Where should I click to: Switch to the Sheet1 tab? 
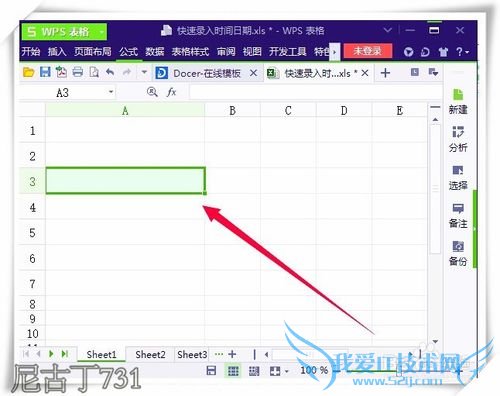click(101, 354)
